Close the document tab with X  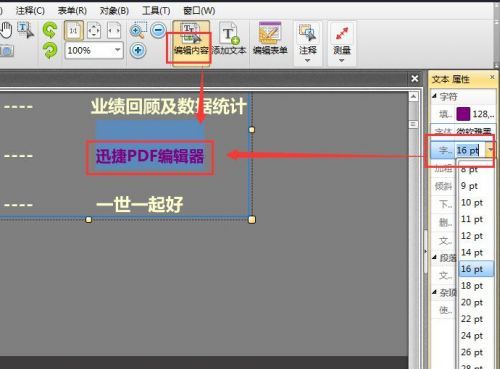415,79
